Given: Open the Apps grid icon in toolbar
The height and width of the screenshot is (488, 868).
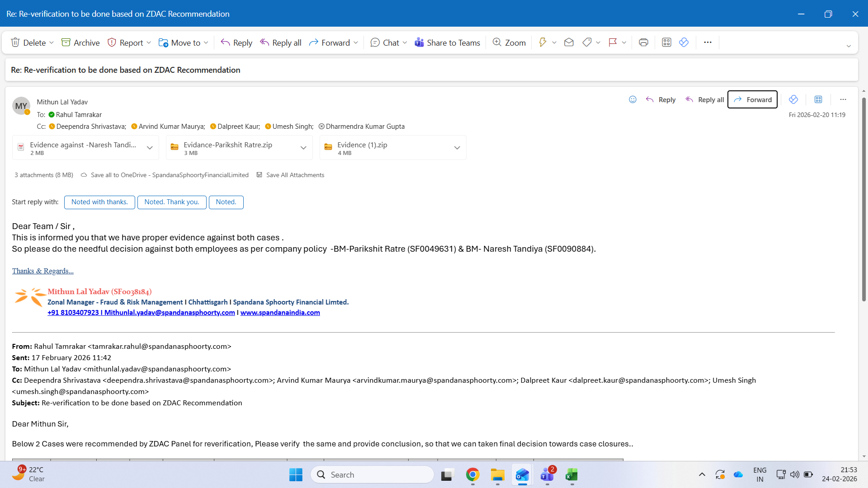Looking at the screenshot, I should [x=666, y=42].
